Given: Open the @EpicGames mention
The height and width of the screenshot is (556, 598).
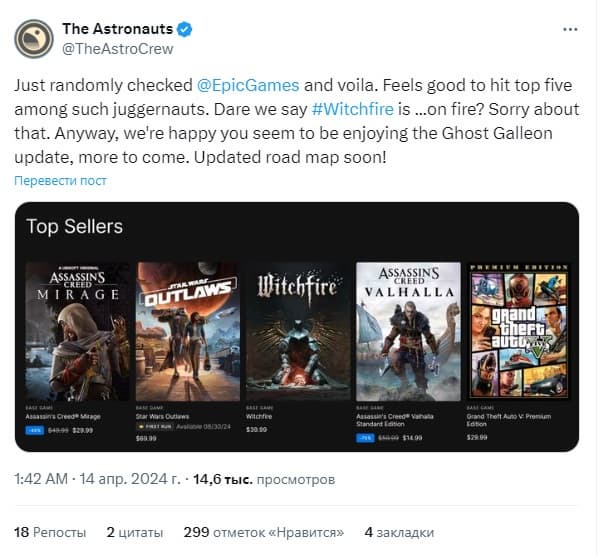Looking at the screenshot, I should pyautogui.click(x=248, y=85).
